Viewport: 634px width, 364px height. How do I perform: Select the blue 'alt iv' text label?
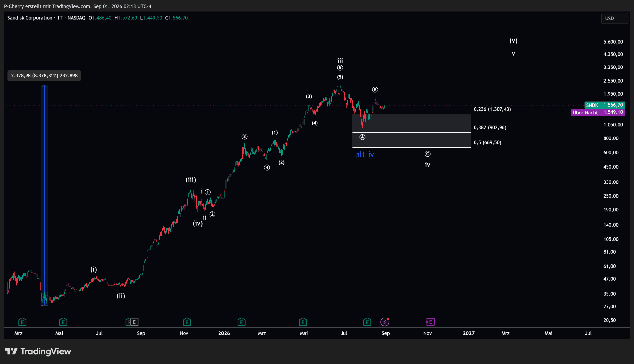(x=365, y=154)
